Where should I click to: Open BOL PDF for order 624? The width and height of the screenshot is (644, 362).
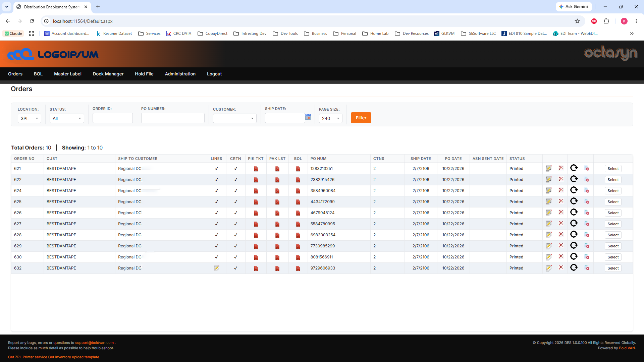[298, 191]
